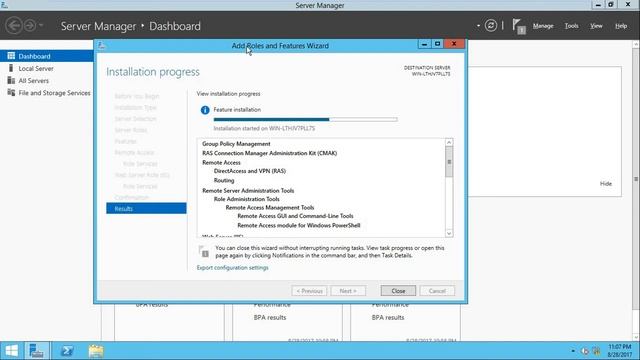
Task: Select the Routing entry
Action: click(x=224, y=180)
